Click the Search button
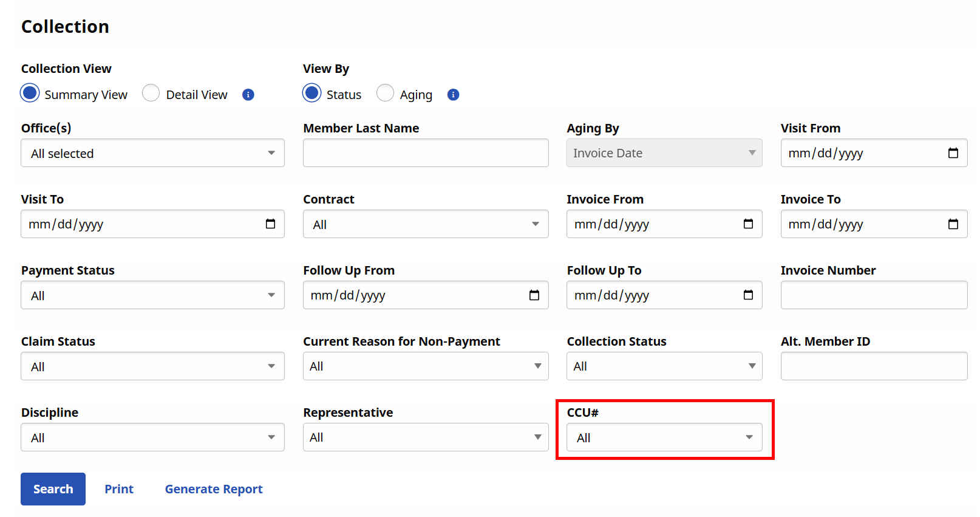980x517 pixels. click(x=53, y=489)
